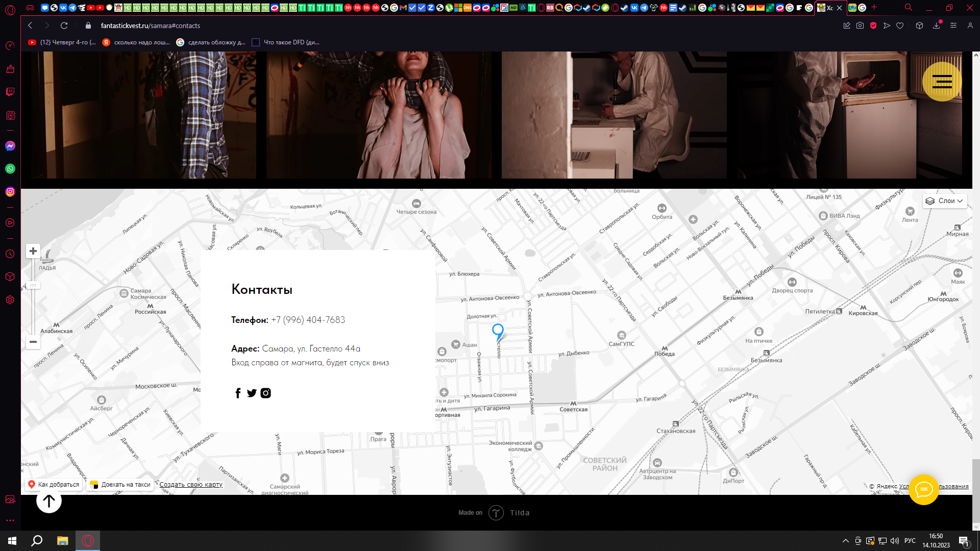Search open tabs with magnifier icon
The image size is (980, 551).
(x=909, y=8)
